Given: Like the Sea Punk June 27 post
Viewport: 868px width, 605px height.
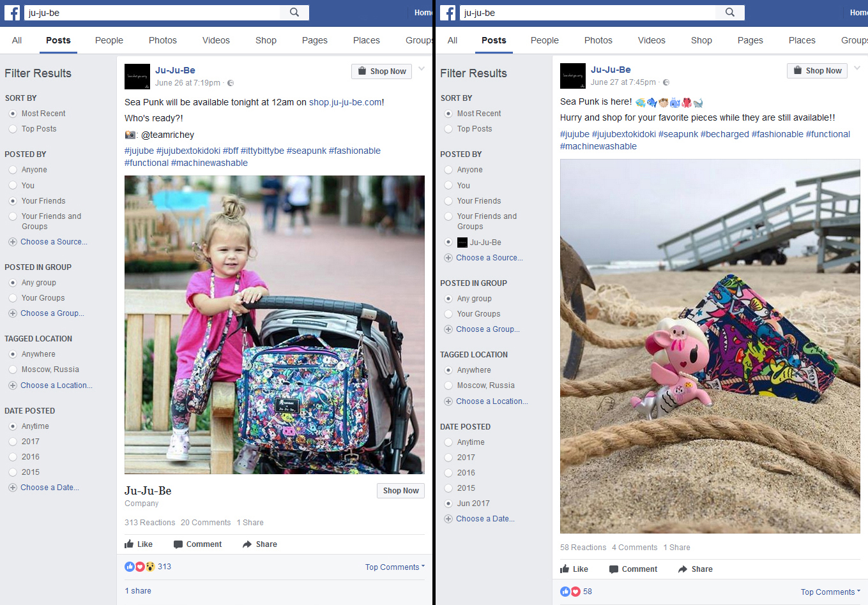Looking at the screenshot, I should tap(574, 569).
